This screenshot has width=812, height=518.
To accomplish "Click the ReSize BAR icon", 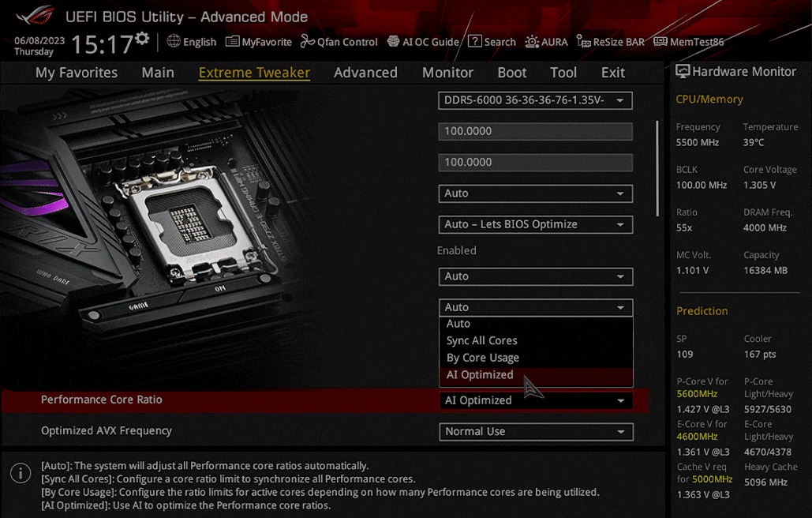I will [x=584, y=41].
